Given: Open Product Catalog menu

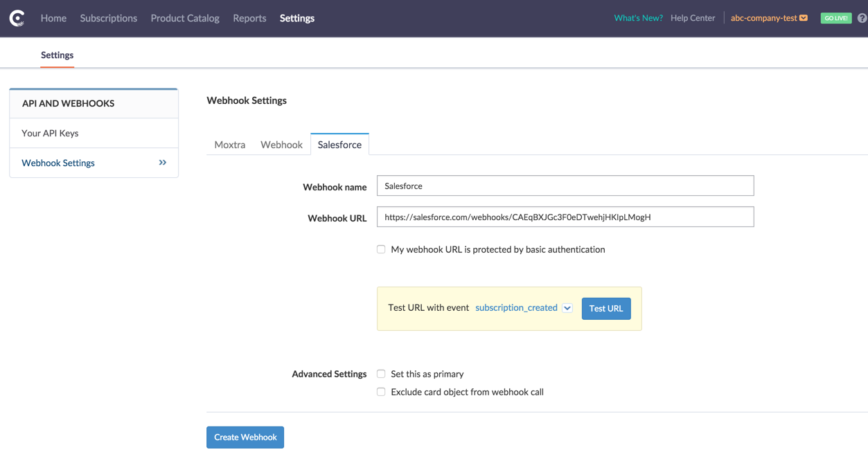Looking at the screenshot, I should point(185,18).
